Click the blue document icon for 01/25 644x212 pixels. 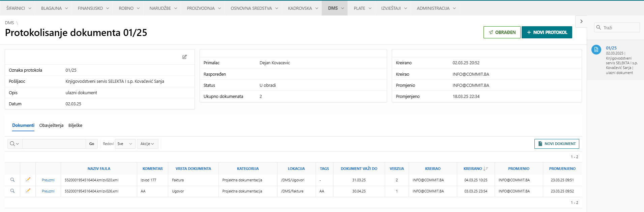[596, 49]
